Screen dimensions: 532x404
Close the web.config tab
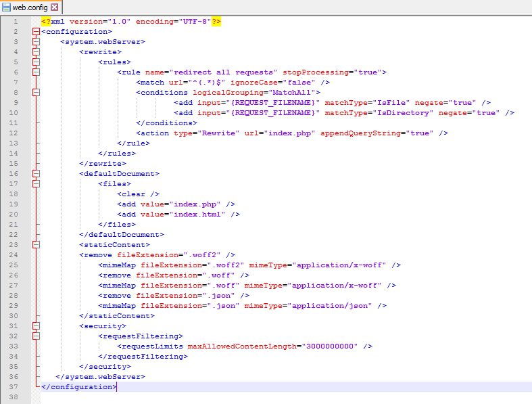tap(54, 7)
